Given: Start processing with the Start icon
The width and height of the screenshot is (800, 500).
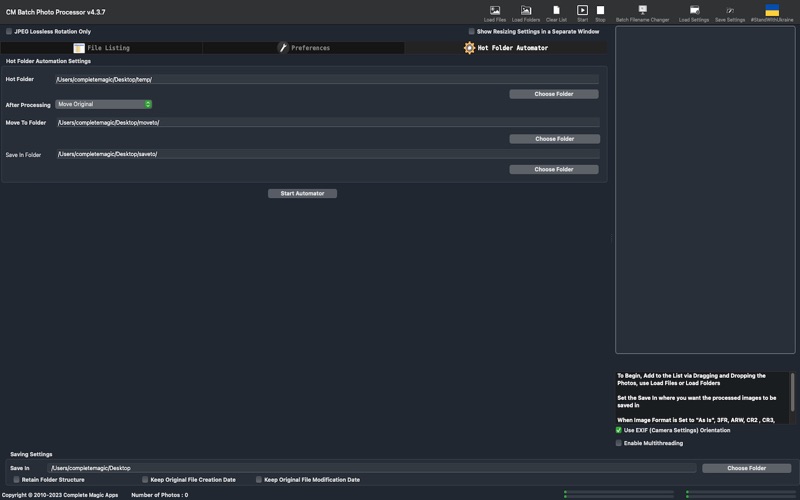Looking at the screenshot, I should [582, 10].
